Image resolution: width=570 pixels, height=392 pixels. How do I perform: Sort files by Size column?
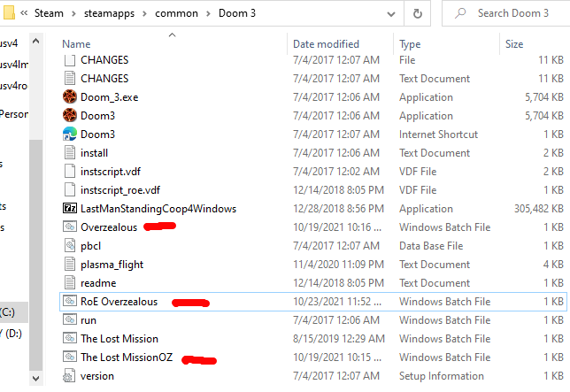pos(514,44)
